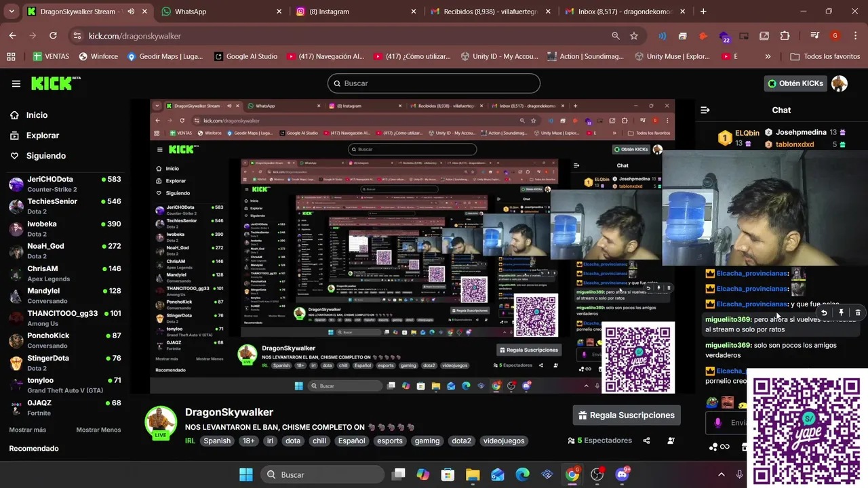Open the Kick hamburger sidebar menu
Image resolution: width=868 pixels, height=488 pixels.
pos(16,83)
